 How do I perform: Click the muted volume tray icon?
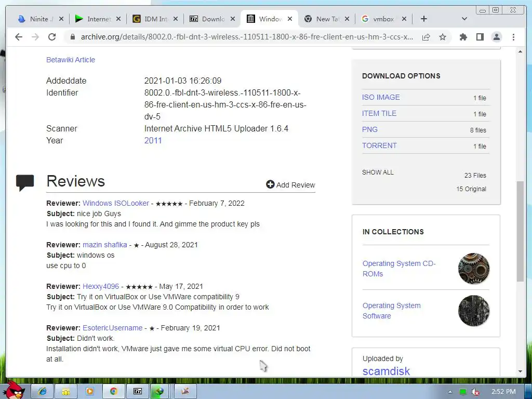click(475, 392)
